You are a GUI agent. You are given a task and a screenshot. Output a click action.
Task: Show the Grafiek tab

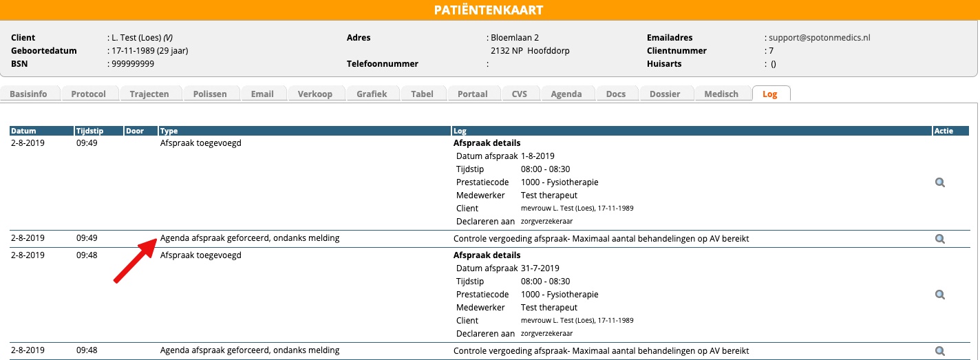372,94
